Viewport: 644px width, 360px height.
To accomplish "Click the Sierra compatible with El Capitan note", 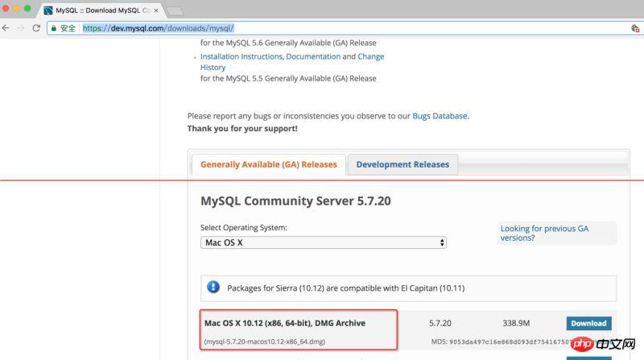I will (346, 288).
